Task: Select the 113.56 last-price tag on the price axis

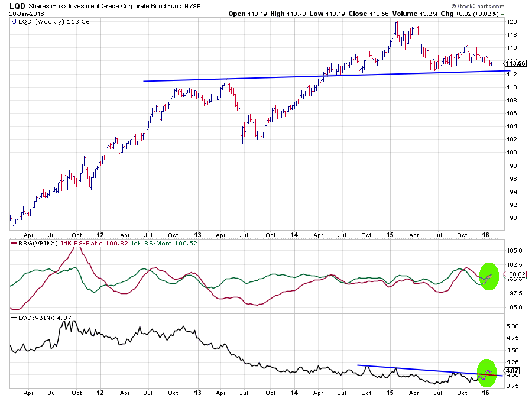Action: pyautogui.click(x=515, y=63)
